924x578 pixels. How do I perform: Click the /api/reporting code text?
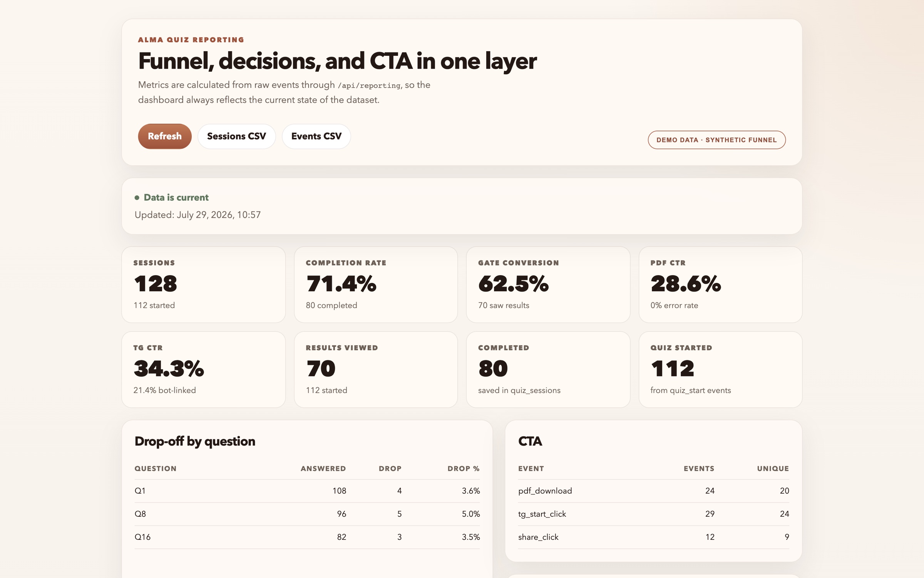click(x=369, y=86)
